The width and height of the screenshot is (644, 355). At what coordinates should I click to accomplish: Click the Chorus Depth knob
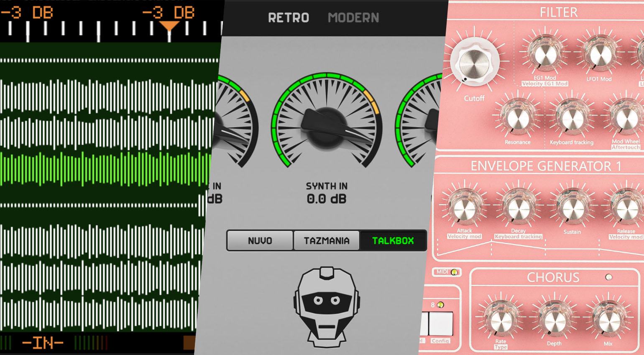coord(554,321)
